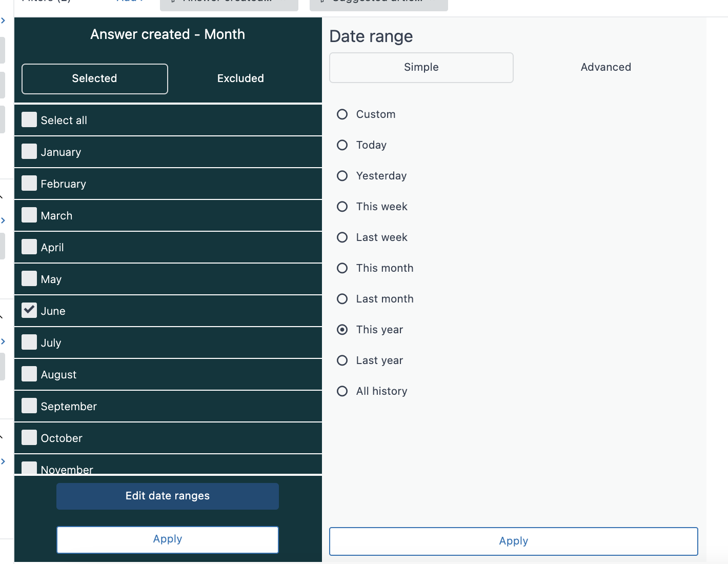The height and width of the screenshot is (564, 728).
Task: Choose the Last month radio option
Action: [x=342, y=299]
